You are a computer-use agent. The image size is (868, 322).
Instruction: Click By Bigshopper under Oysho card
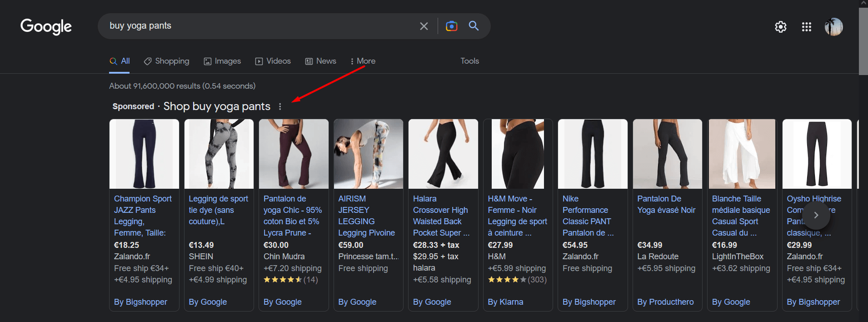[x=813, y=302]
